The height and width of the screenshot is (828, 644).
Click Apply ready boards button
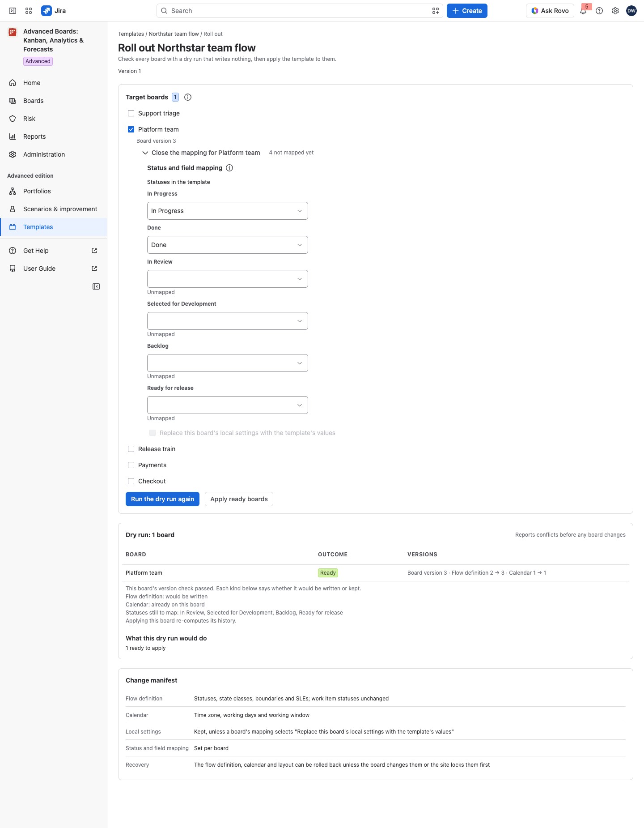click(239, 499)
